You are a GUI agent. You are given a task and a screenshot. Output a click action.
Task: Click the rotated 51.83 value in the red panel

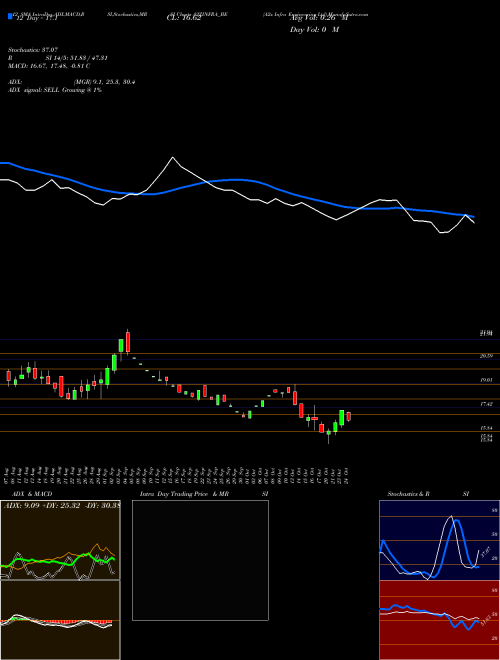tap(485, 620)
